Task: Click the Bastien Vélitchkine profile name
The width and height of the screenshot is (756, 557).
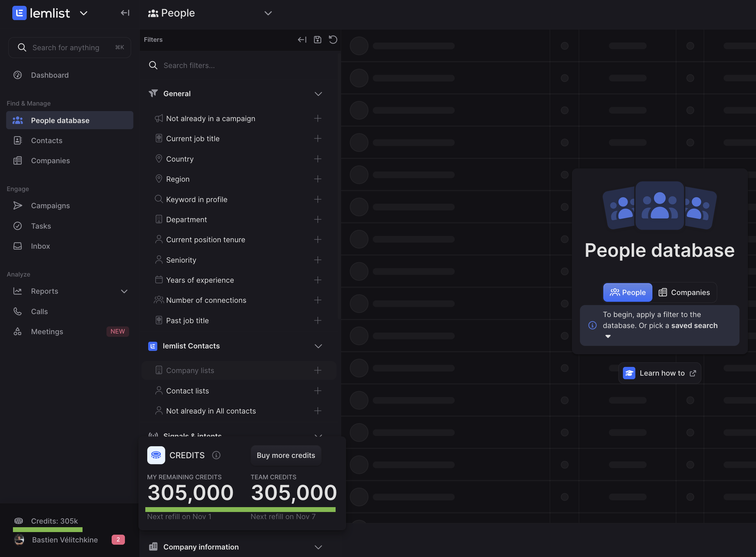Action: [x=65, y=540]
